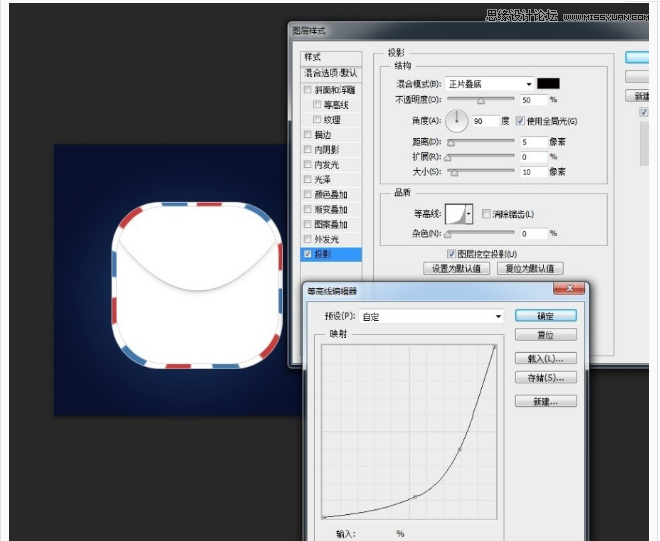660x541 pixels.
Task: Select 混合选项:默认 in styles list
Action: click(331, 73)
